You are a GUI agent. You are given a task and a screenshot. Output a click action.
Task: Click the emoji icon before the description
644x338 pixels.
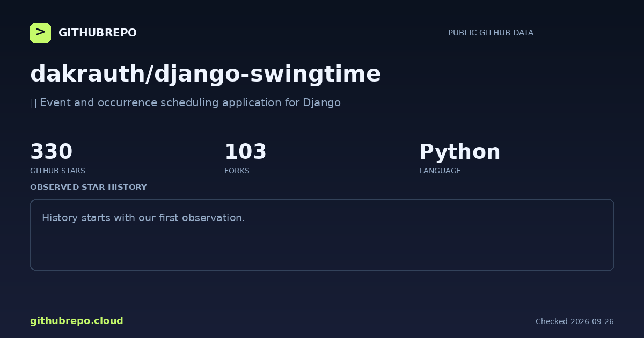33,102
